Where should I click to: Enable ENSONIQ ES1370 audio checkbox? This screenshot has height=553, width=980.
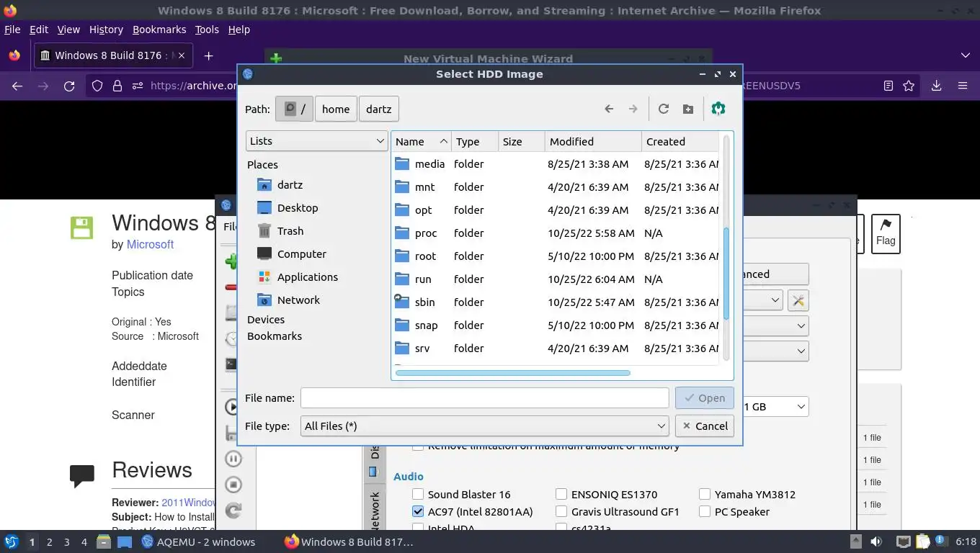coord(561,495)
